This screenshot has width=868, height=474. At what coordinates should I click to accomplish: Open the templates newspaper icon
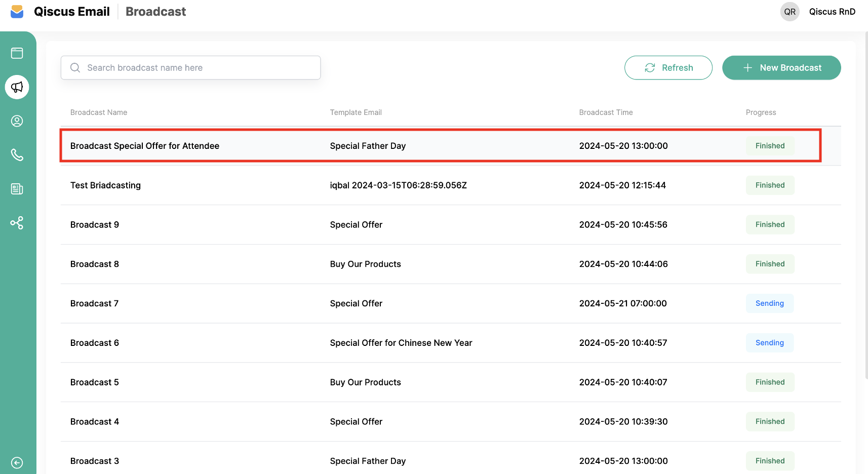17,189
